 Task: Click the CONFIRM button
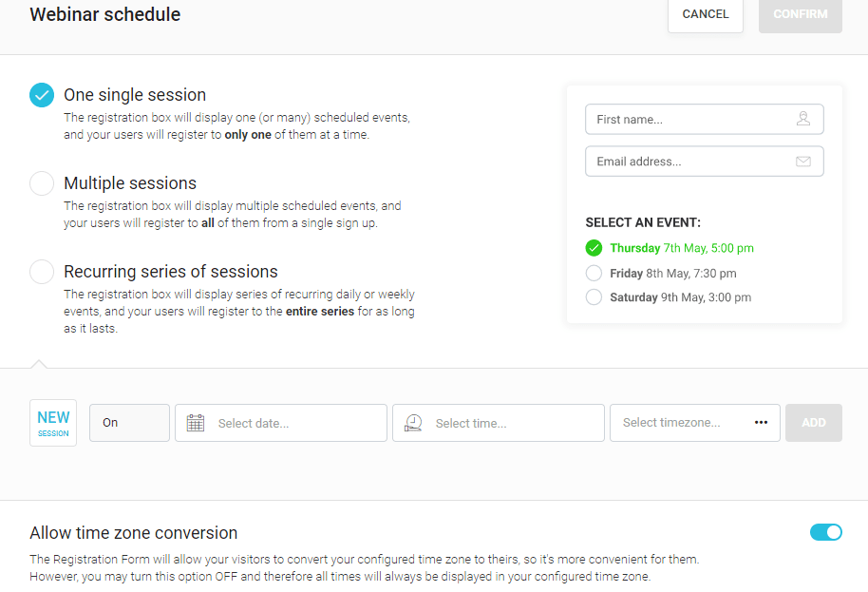(801, 15)
